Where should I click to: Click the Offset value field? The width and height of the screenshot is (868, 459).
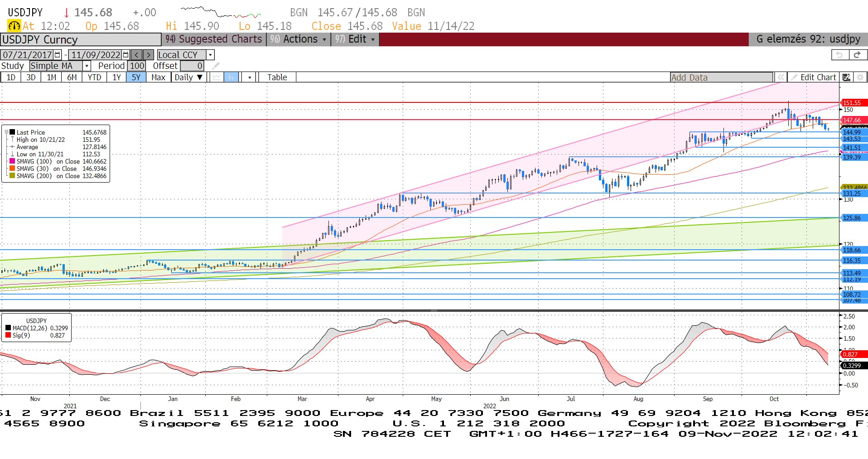click(192, 66)
